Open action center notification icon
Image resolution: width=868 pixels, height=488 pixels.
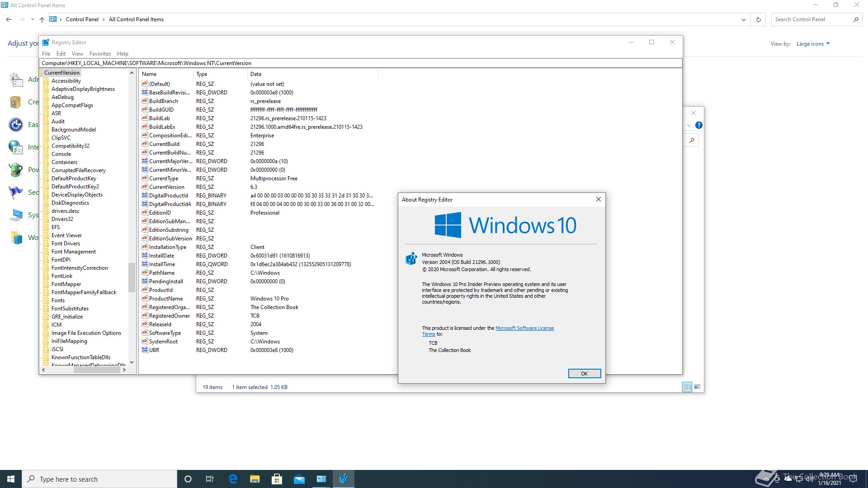click(854, 479)
